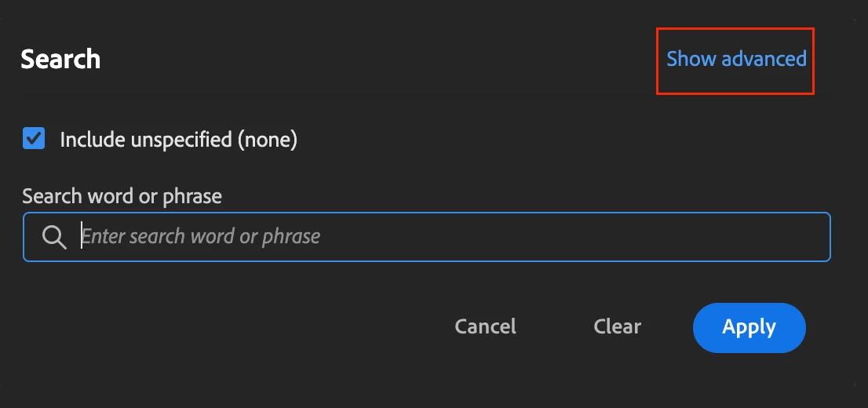Viewport: 868px width, 408px height.
Task: Dismiss the Search dialog with Cancel
Action: (x=485, y=326)
